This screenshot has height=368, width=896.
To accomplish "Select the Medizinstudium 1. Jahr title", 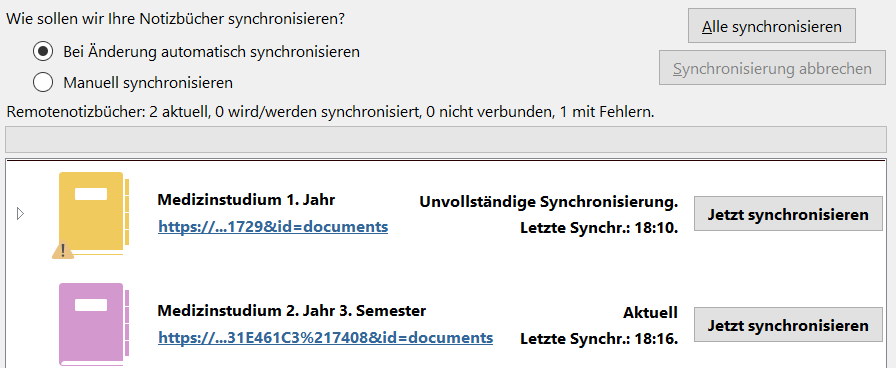I will [246, 200].
